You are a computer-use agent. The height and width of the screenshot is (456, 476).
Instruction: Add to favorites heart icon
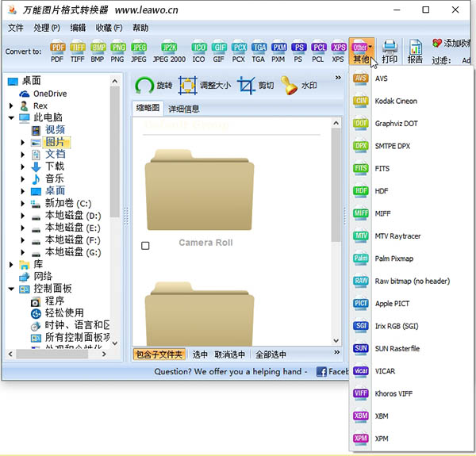pos(437,43)
